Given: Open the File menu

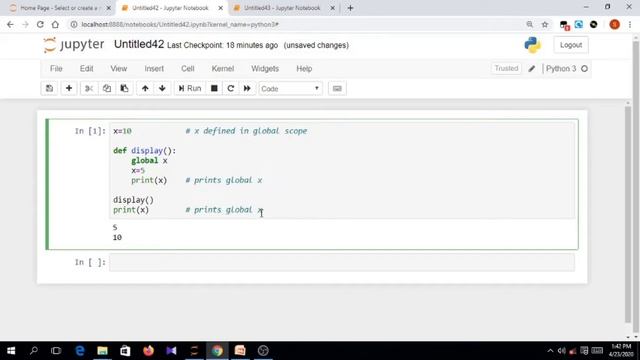Looking at the screenshot, I should click(x=56, y=69).
